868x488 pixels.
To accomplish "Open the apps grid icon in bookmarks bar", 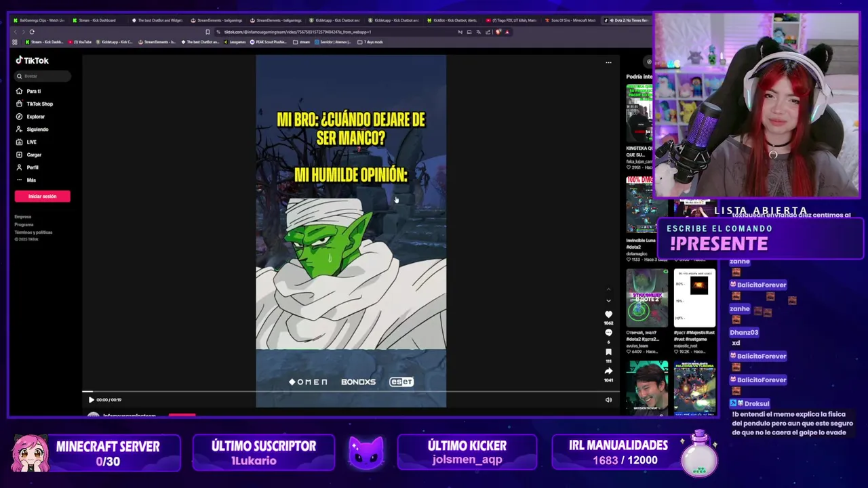I will coord(15,42).
